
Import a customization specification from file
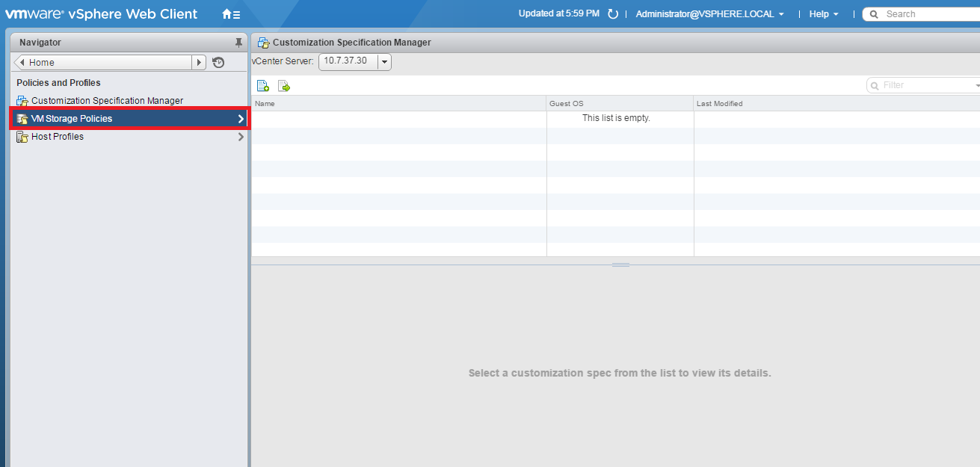[x=284, y=86]
